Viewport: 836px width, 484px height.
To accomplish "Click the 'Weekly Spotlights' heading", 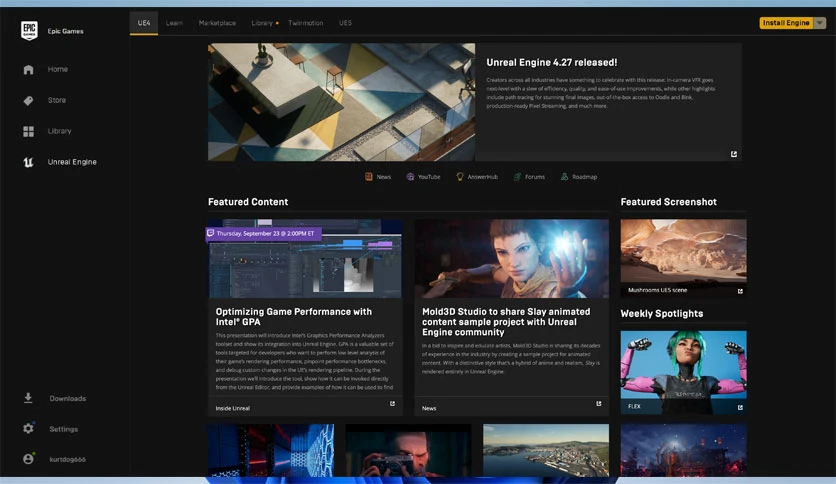I will point(662,313).
